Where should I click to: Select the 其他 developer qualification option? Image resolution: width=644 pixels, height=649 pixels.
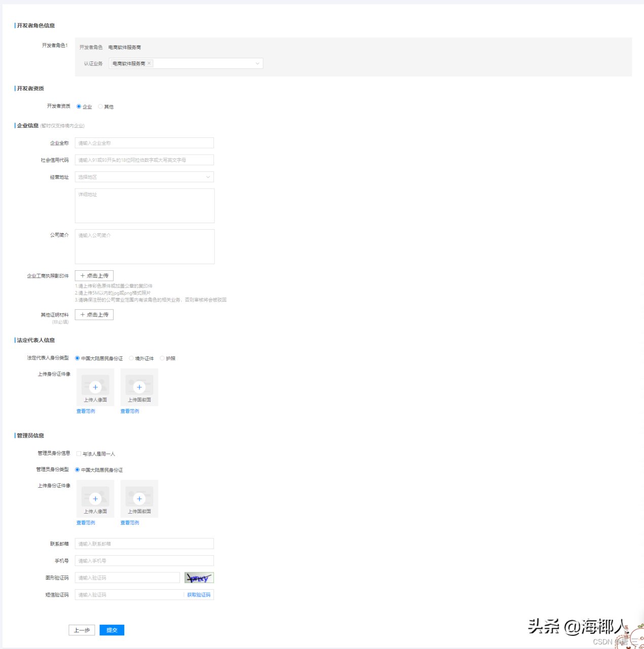[100, 106]
